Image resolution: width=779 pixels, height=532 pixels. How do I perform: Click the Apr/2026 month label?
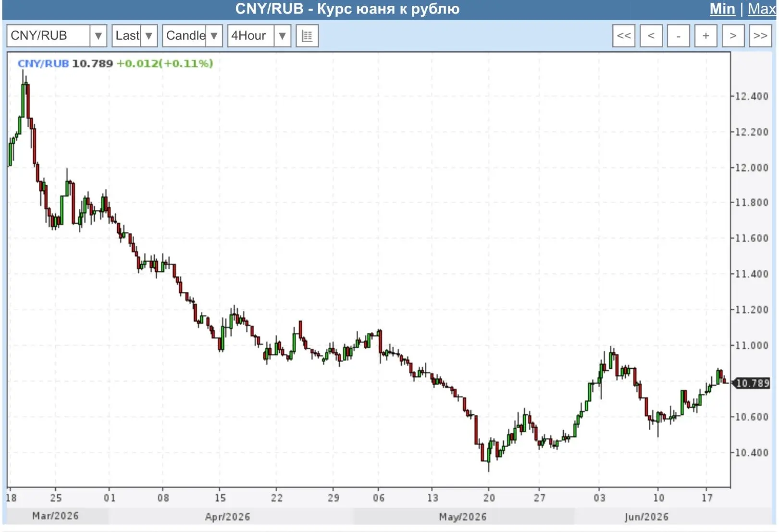(227, 517)
